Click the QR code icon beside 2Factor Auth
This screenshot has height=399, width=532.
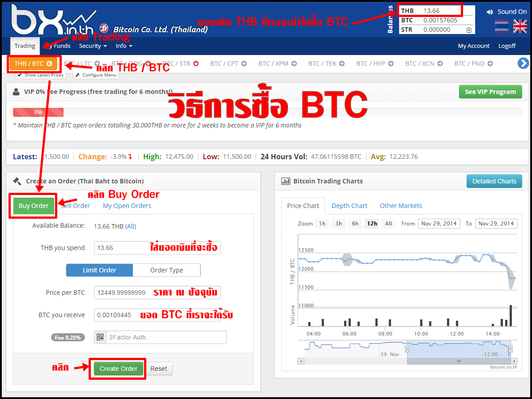pos(100,337)
